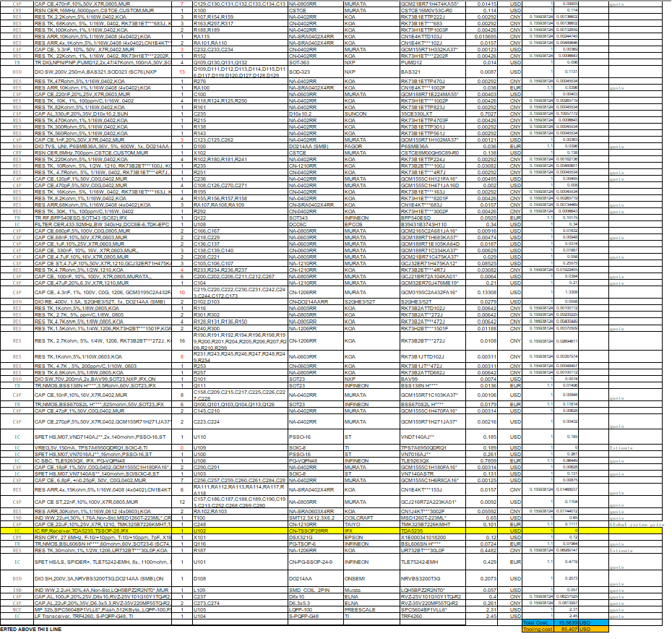Select the 'TAIYO' manufacturer cell
Viewport: 672px width, 639px height.
(x=371, y=525)
